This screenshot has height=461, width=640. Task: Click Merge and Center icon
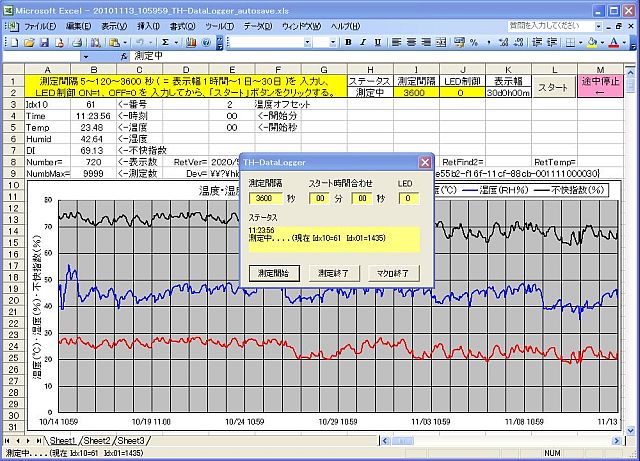pos(441,42)
